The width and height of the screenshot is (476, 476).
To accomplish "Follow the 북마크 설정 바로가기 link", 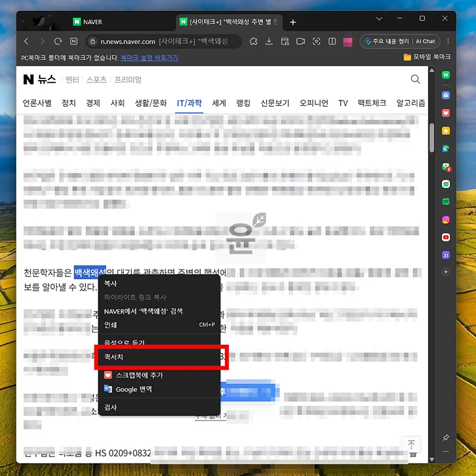I will tap(149, 57).
